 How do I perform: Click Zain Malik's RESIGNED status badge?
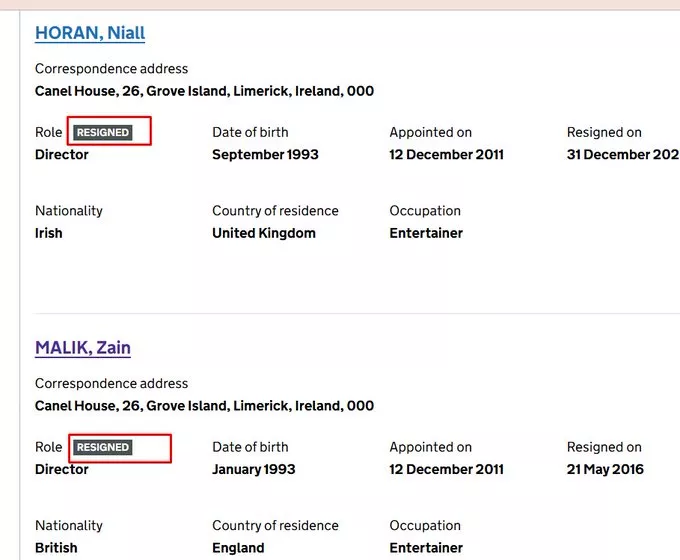103,447
